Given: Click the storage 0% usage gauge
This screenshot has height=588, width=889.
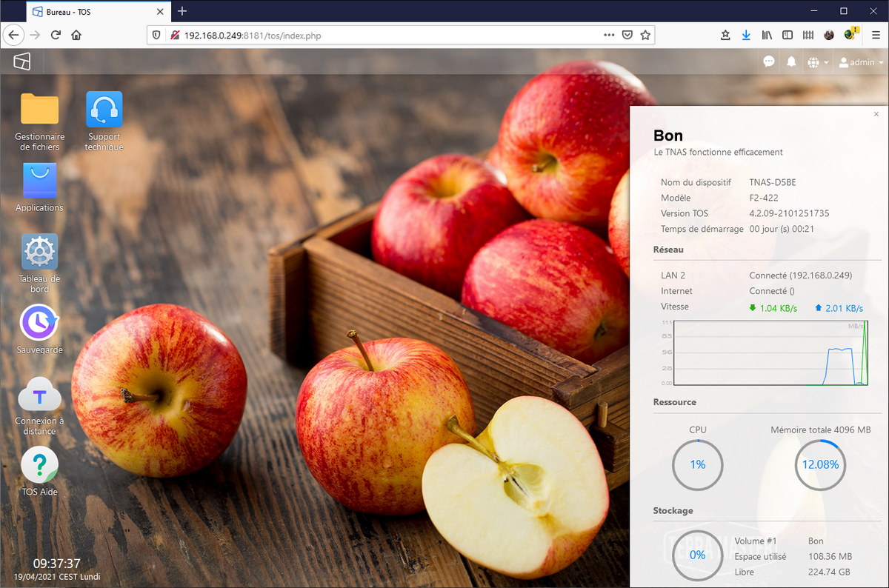Looking at the screenshot, I should point(697,555).
